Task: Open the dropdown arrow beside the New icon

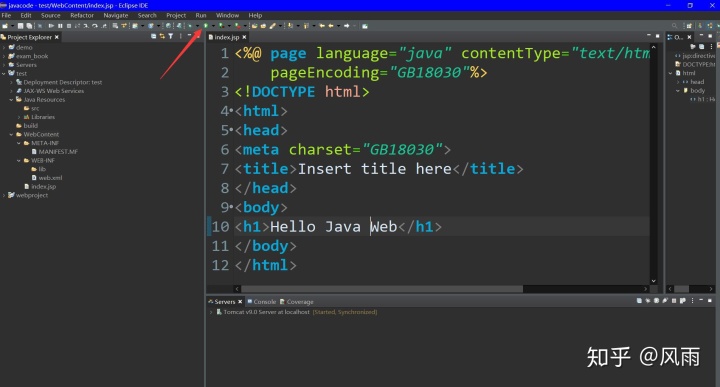Action: 12,26
